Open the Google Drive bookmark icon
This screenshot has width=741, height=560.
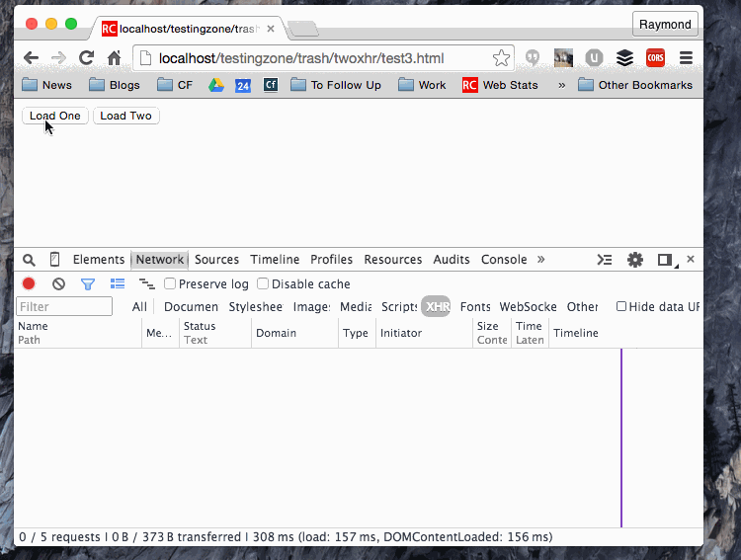coord(216,85)
